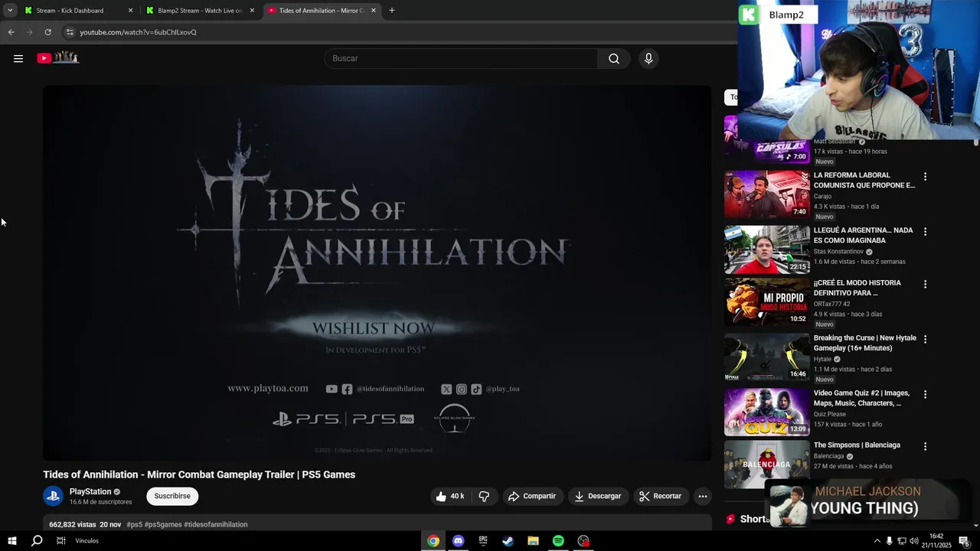The image size is (980, 551).
Task: Open Discord from taskbar
Action: (458, 541)
